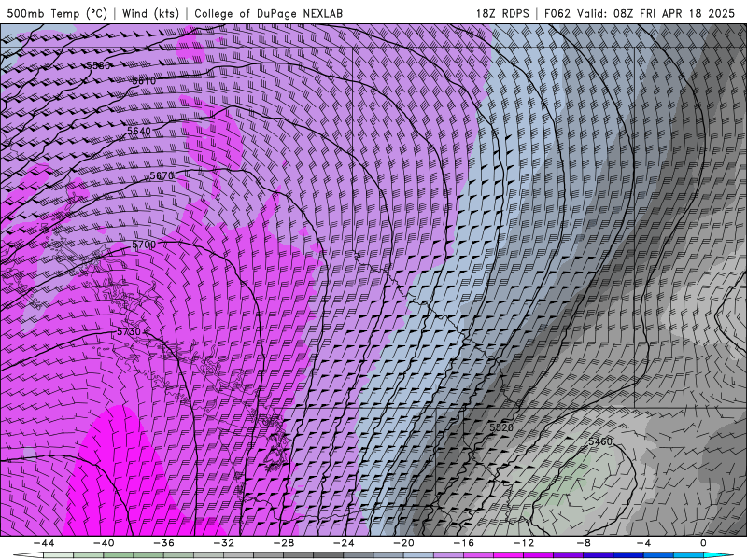Click the -24 colorbar tick label

344,543
